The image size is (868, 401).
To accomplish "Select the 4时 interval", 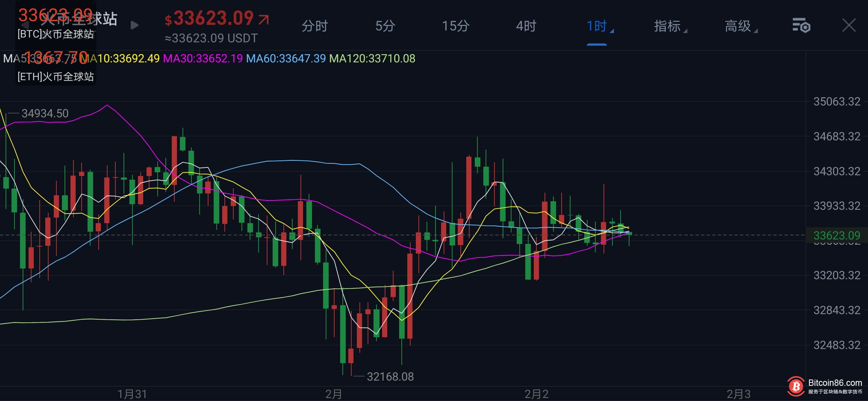I will 526,26.
